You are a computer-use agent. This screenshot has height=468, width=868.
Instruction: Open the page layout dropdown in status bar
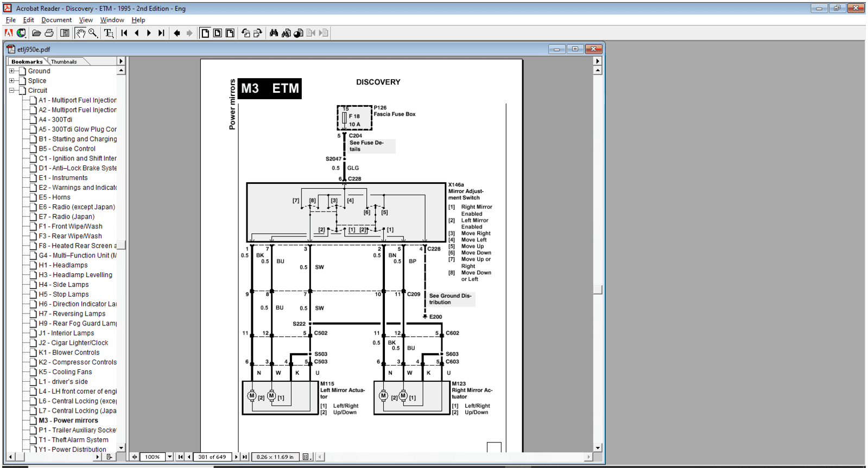click(306, 457)
